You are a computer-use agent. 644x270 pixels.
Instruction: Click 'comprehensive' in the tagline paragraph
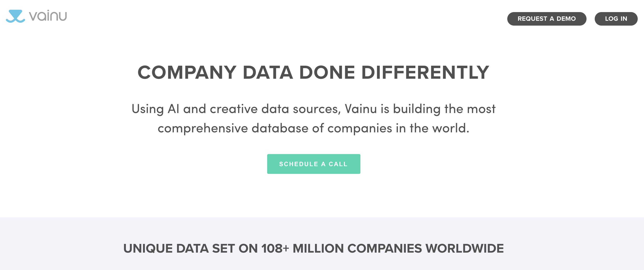pyautogui.click(x=202, y=128)
